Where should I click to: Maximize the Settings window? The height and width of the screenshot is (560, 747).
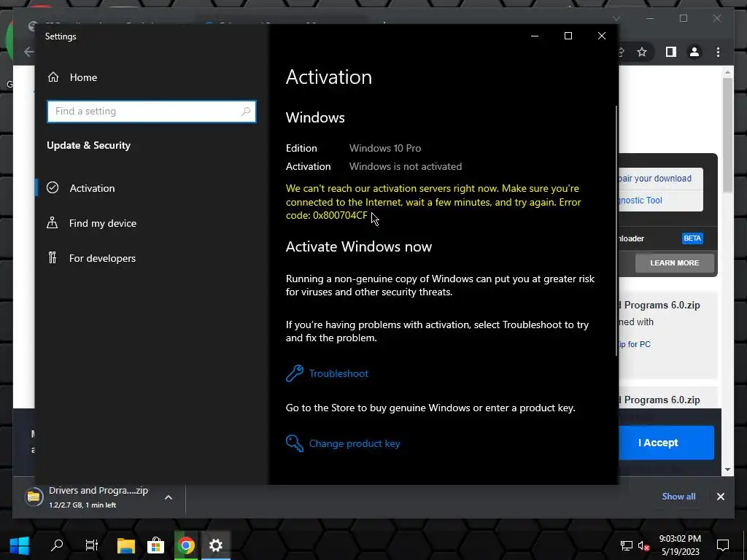click(x=568, y=36)
